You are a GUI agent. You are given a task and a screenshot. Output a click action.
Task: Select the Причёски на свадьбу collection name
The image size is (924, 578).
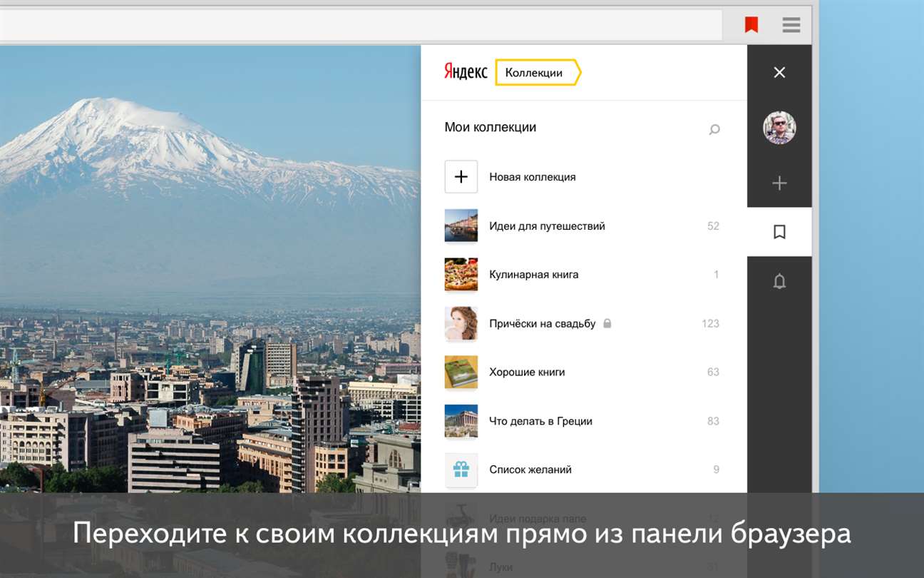point(542,323)
